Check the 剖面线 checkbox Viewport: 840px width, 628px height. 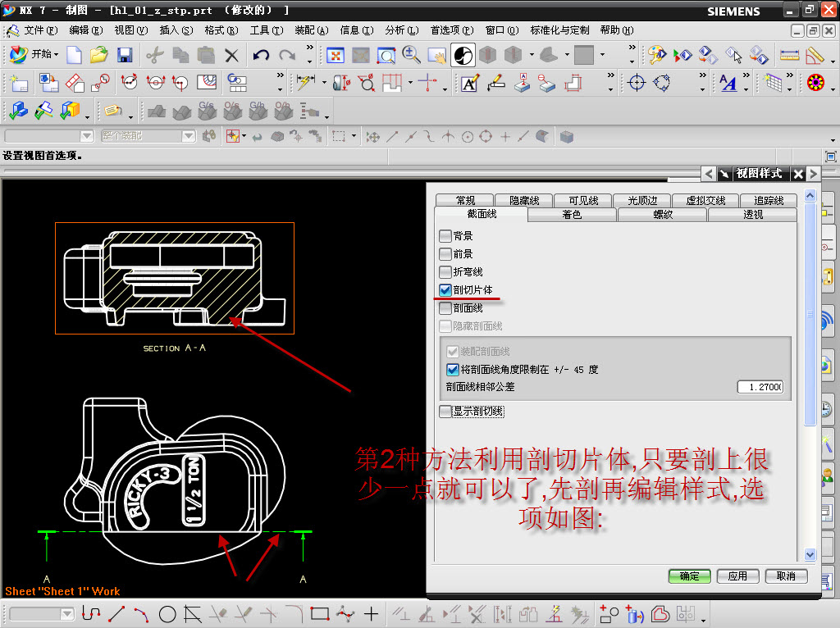coord(445,308)
